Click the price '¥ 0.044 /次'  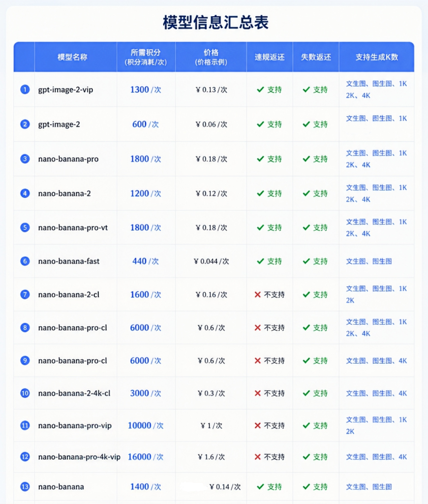pos(211,261)
